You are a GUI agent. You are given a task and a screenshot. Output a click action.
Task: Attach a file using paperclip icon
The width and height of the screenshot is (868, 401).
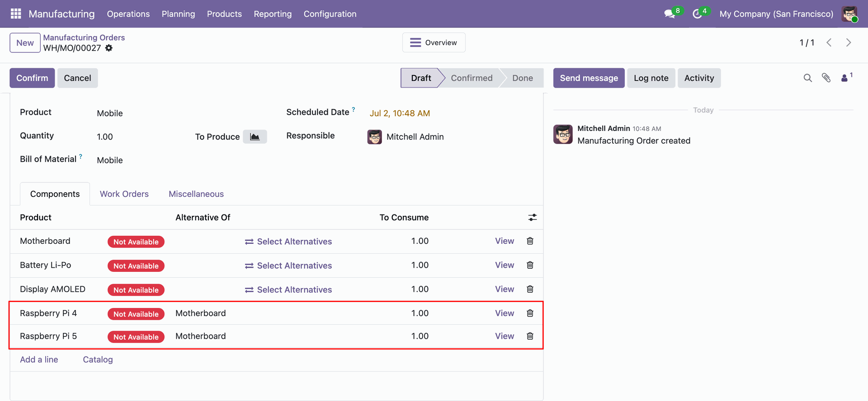pos(826,78)
